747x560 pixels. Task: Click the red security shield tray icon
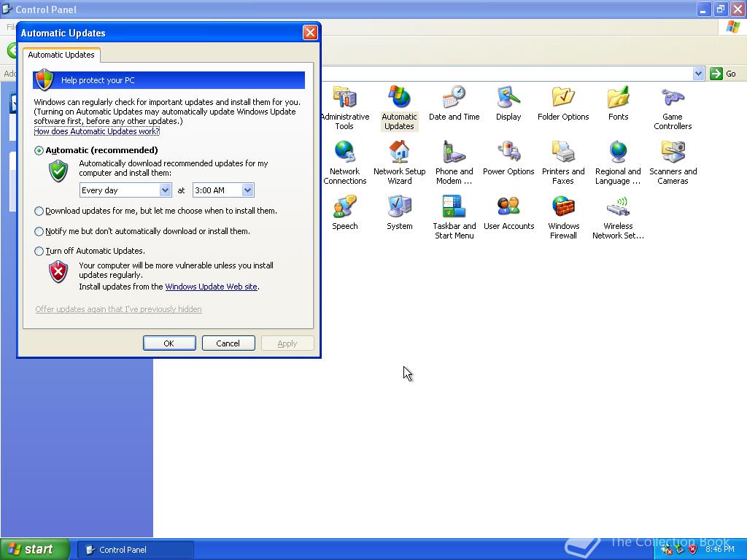[693, 550]
